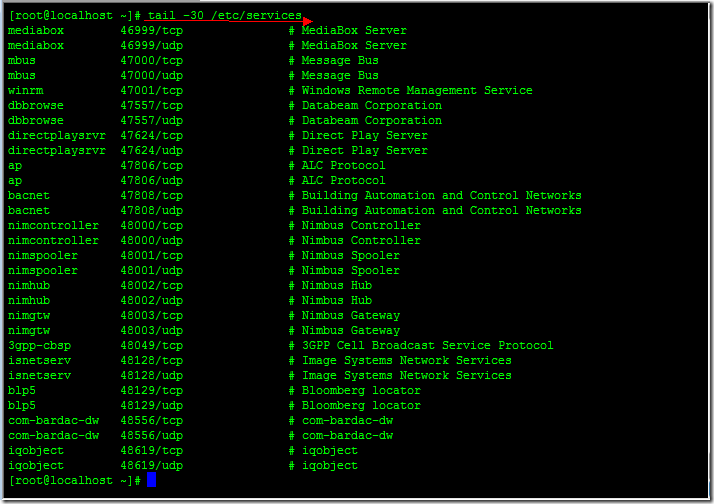
Task: Click the typed command tail -30 /etc/services
Action: tap(225, 15)
